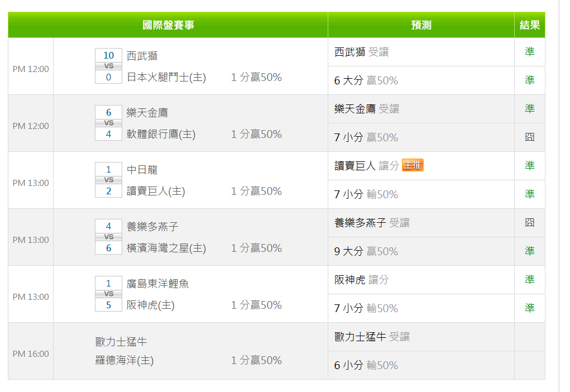Click prediction 9 大分 贏50%
This screenshot has height=392, width=570.
coord(366,251)
